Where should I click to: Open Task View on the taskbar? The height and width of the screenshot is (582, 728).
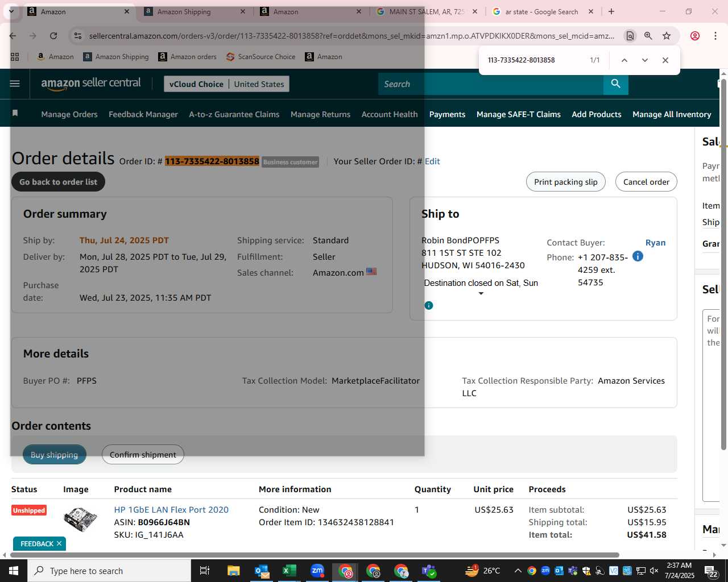205,571
